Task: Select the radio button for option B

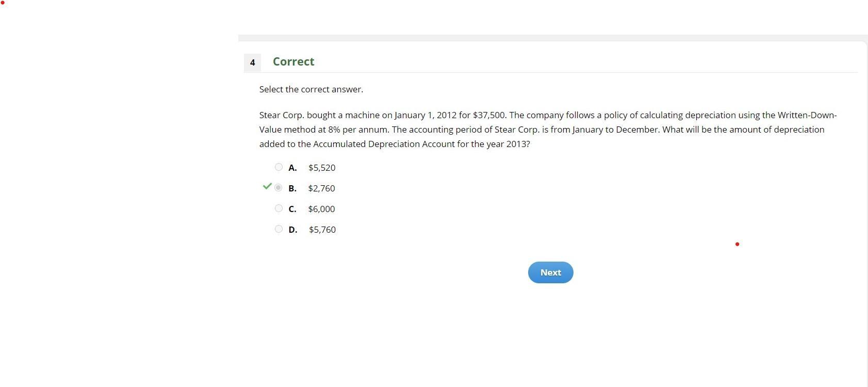Action: (x=279, y=188)
